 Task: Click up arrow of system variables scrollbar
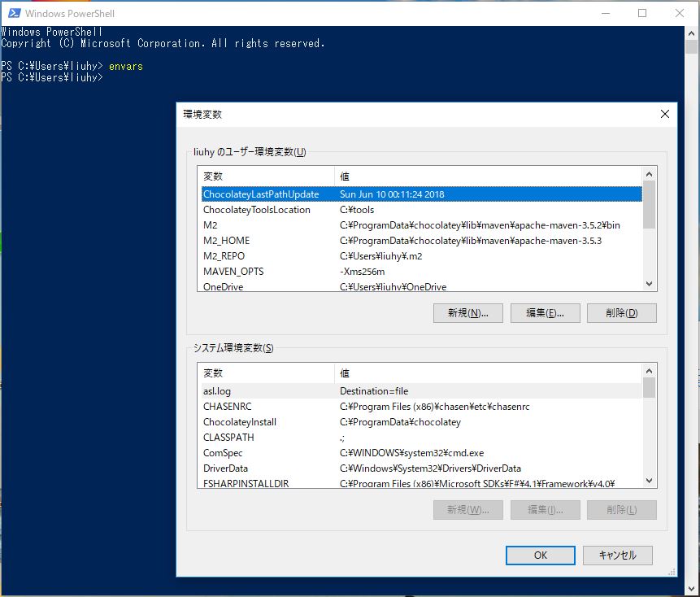pos(649,371)
